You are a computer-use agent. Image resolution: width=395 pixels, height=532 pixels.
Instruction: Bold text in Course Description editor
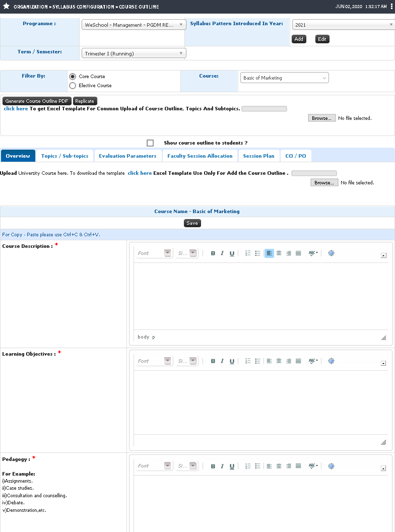[x=213, y=253]
